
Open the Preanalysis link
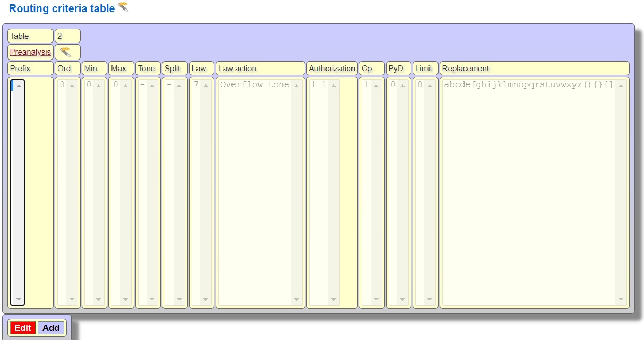[x=30, y=52]
